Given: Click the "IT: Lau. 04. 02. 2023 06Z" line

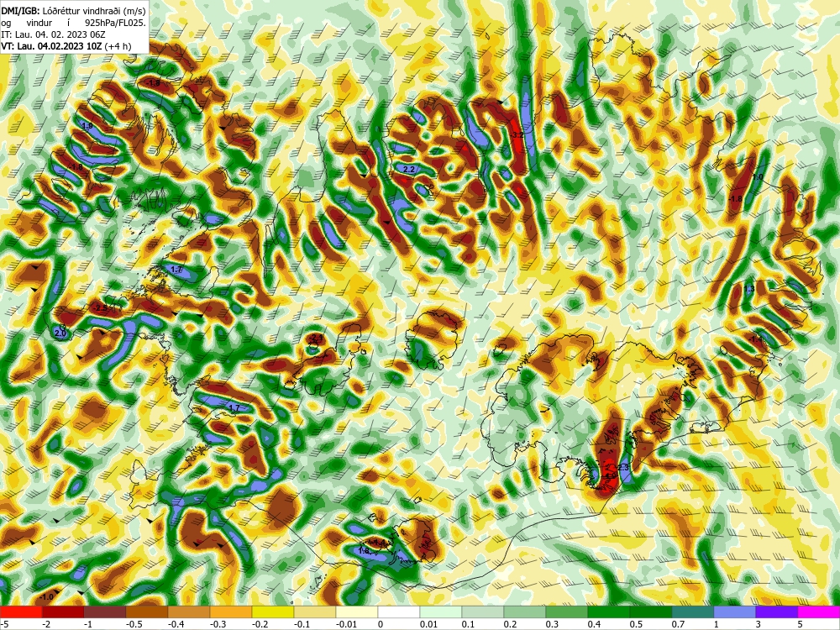Looking at the screenshot, I should pyautogui.click(x=53, y=34).
